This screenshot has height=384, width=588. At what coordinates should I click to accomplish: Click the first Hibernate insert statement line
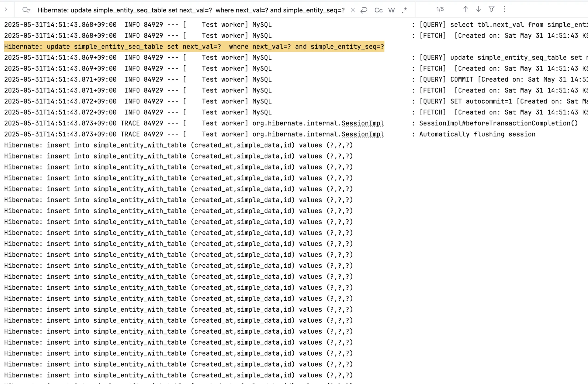(x=178, y=145)
